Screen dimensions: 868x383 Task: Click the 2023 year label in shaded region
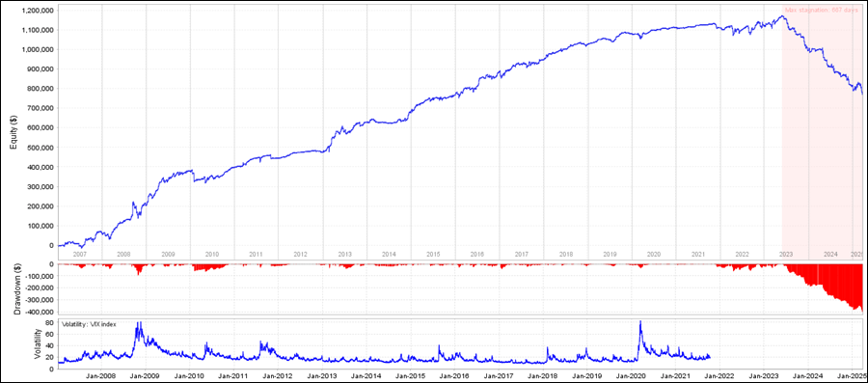click(786, 254)
